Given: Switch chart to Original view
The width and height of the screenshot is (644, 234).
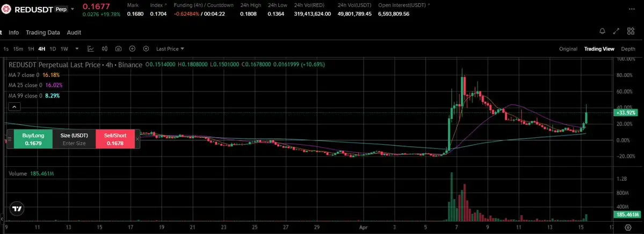Looking at the screenshot, I should click(x=568, y=48).
